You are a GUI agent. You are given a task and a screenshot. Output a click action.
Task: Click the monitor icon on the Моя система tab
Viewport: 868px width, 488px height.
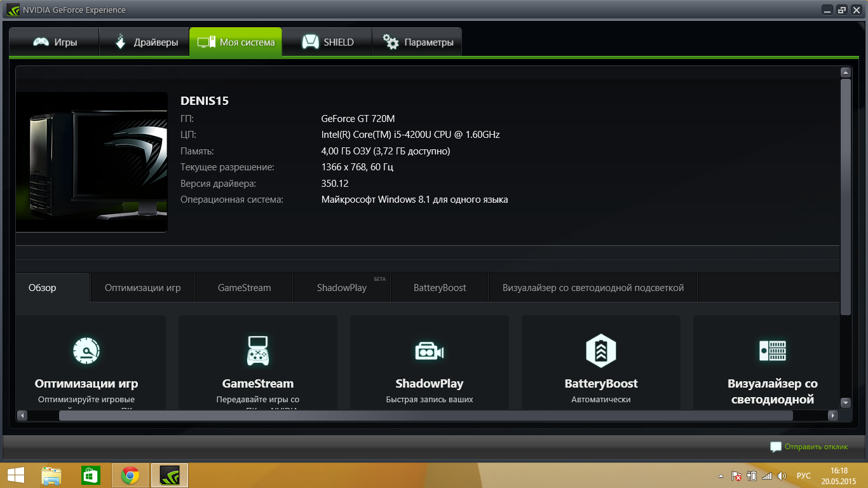pyautogui.click(x=207, y=43)
